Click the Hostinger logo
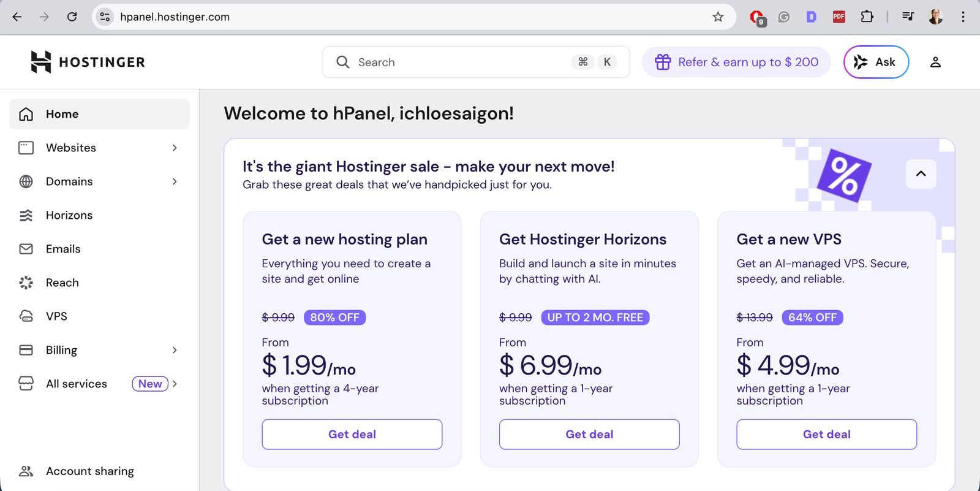This screenshot has height=491, width=980. pyautogui.click(x=88, y=62)
